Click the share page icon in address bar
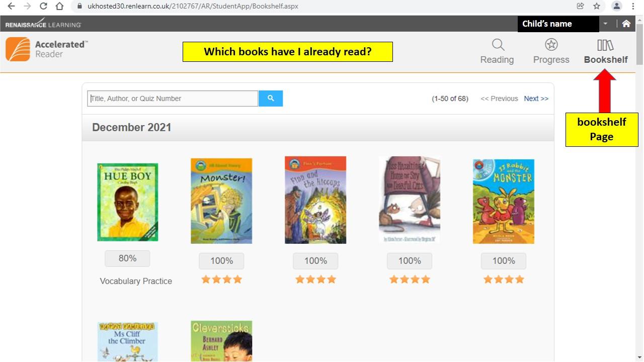Image resolution: width=644 pixels, height=362 pixels. click(580, 7)
